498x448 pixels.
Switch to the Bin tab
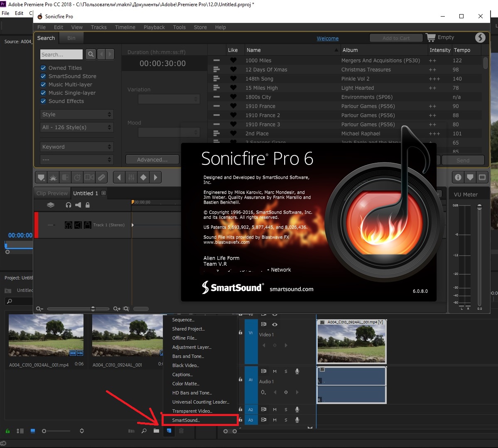[x=71, y=38]
